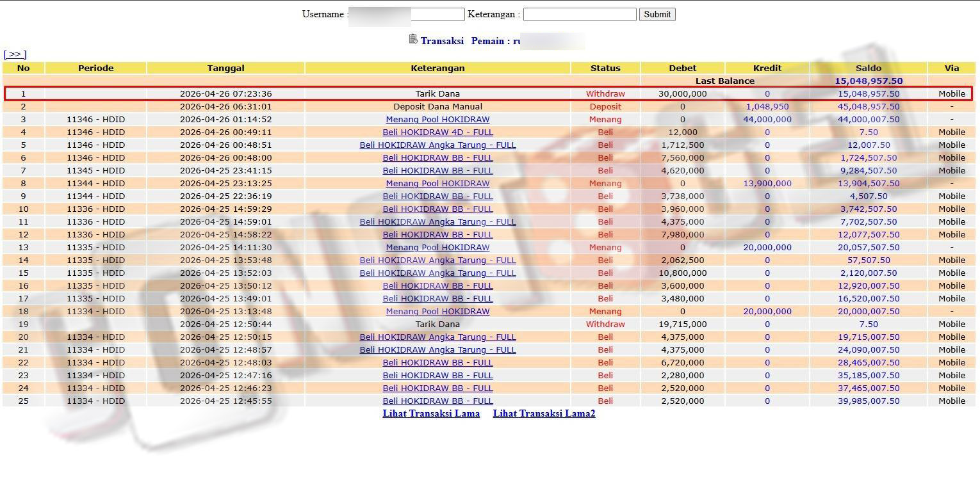The width and height of the screenshot is (980, 496).
Task: Click the 13,900,000 kredit amount
Action: [767, 184]
